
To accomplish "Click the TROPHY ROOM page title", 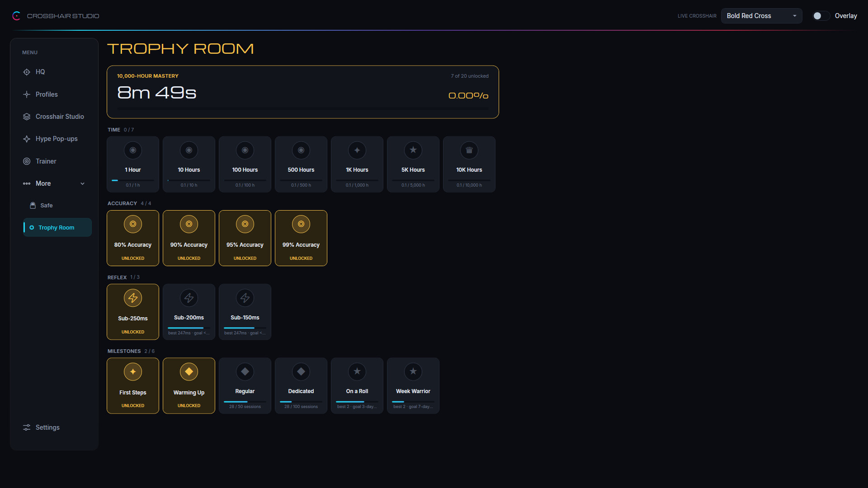I will tap(180, 49).
